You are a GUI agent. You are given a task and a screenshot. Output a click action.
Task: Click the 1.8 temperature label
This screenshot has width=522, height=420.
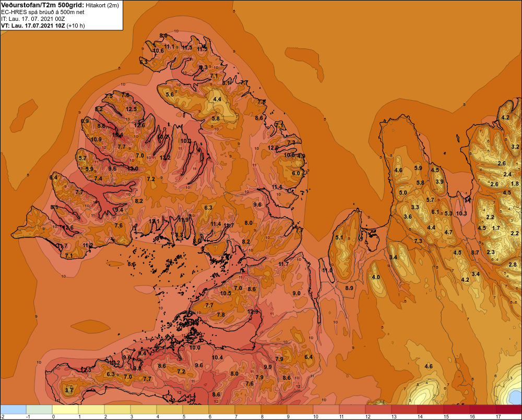[515, 184]
